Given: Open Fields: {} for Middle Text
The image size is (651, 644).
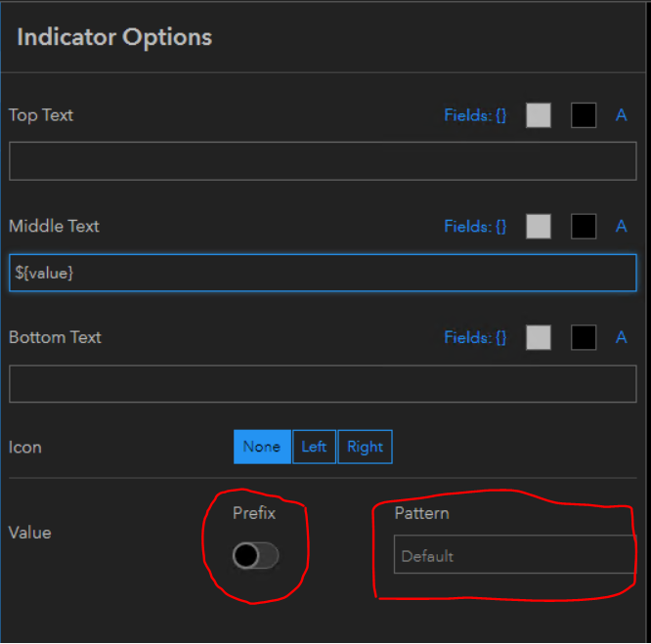Looking at the screenshot, I should click(475, 227).
